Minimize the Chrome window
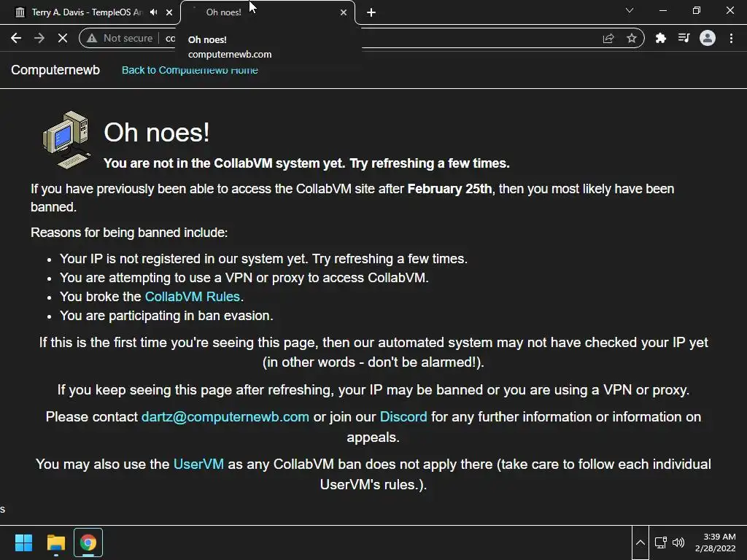Screen dimensions: 747x560 (x=662, y=10)
